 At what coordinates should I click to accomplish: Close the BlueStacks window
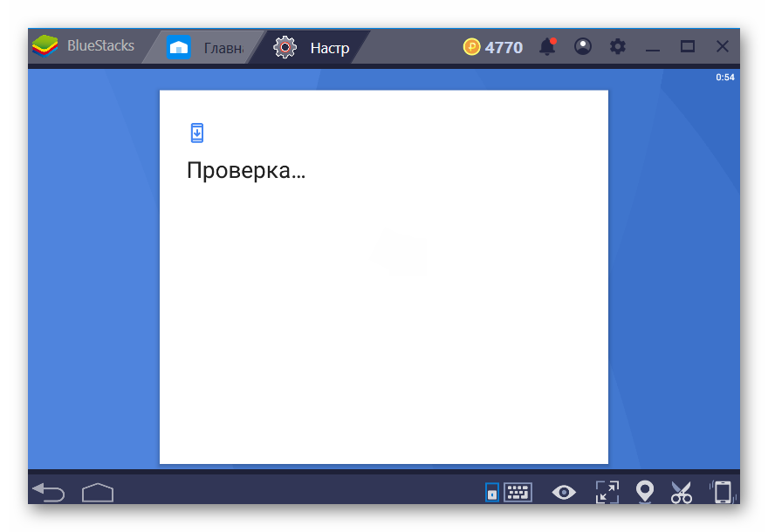click(723, 47)
